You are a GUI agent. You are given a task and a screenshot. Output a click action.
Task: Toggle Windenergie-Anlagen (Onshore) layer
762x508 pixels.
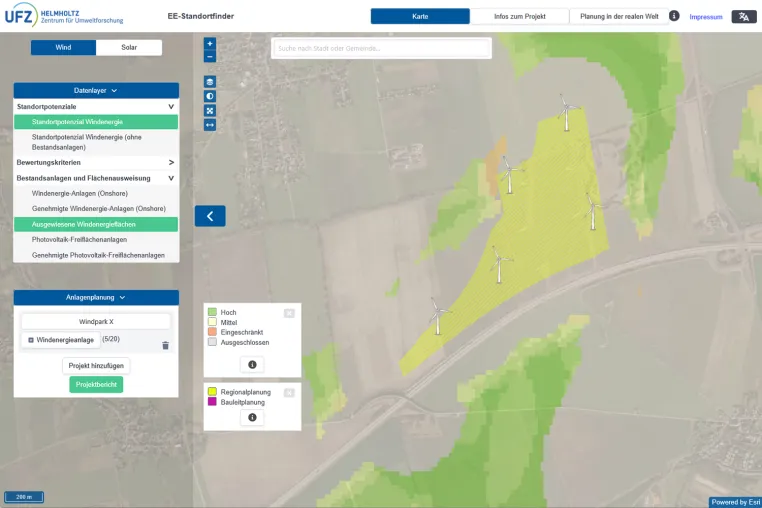(x=96, y=193)
